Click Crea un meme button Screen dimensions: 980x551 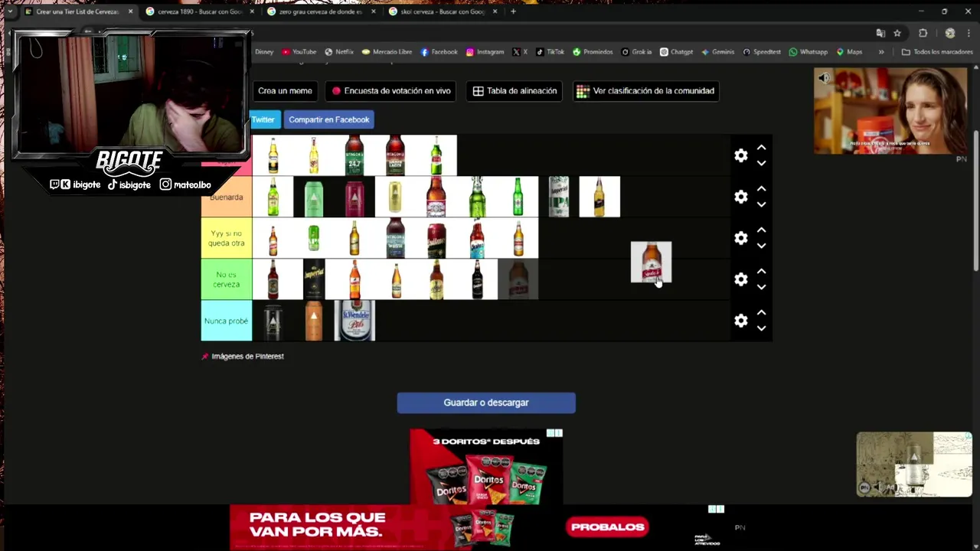(285, 91)
